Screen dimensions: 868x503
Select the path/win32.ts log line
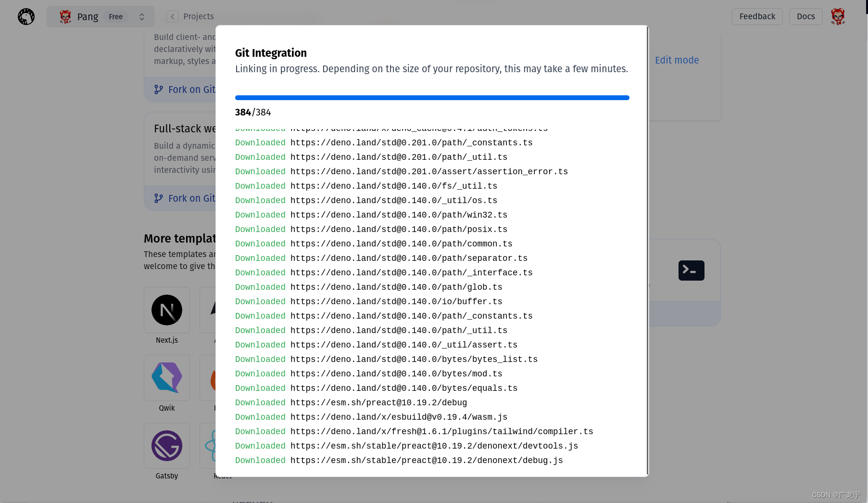point(371,215)
